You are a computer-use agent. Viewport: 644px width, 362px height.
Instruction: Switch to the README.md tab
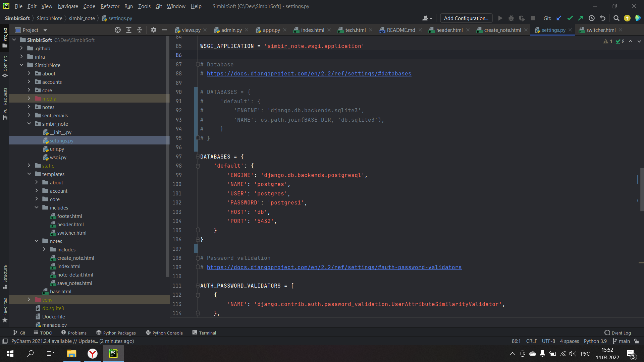tap(400, 30)
